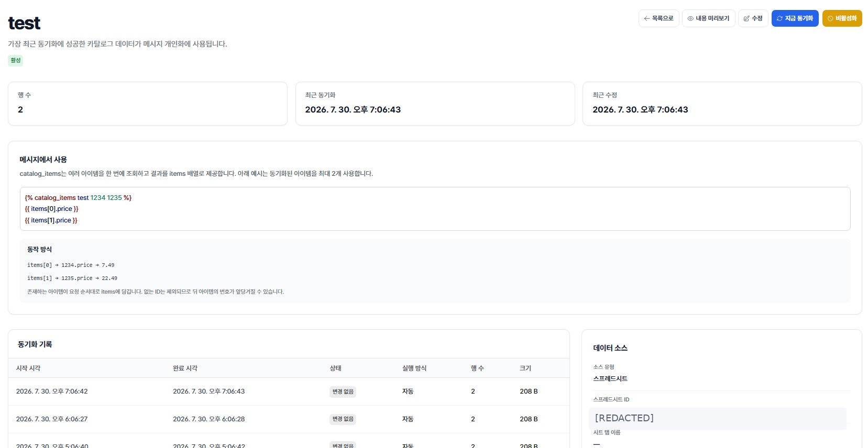Click the 동작 방식 heading
The width and height of the screenshot is (868, 448).
39,250
